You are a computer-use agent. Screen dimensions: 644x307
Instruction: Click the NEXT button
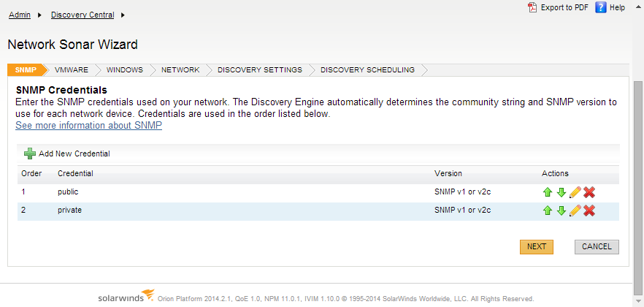point(537,246)
